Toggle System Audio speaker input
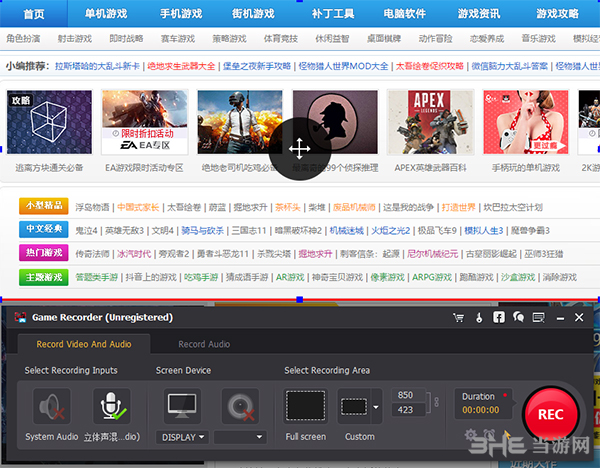 [x=52, y=406]
